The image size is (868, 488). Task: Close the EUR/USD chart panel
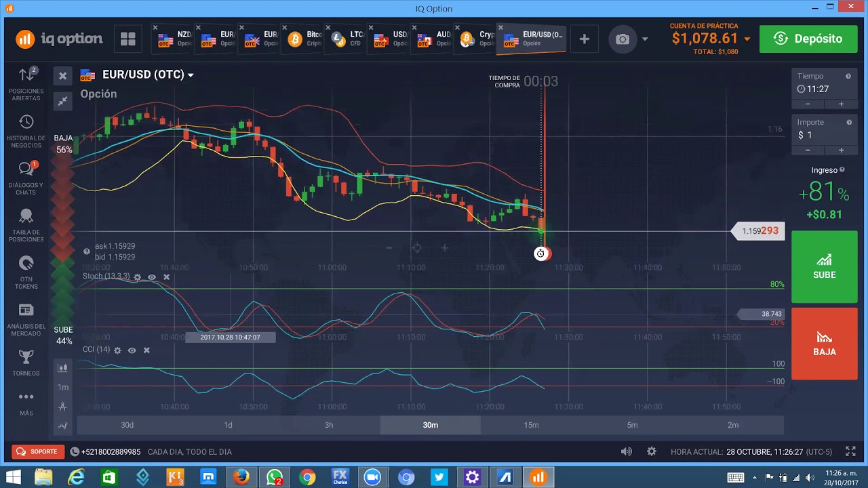(62, 76)
